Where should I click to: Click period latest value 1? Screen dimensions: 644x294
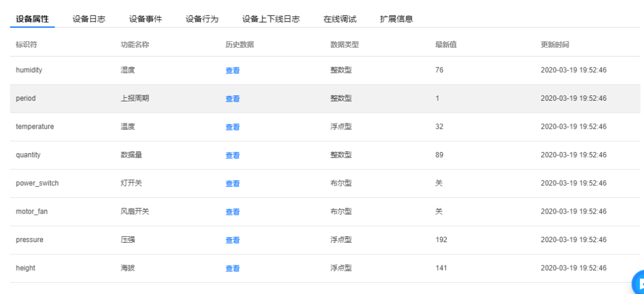[x=438, y=98]
